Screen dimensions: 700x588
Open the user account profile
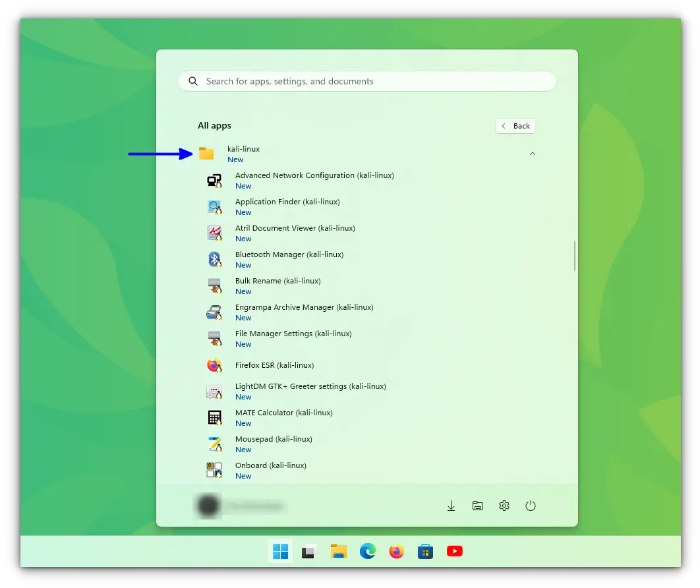coord(241,506)
